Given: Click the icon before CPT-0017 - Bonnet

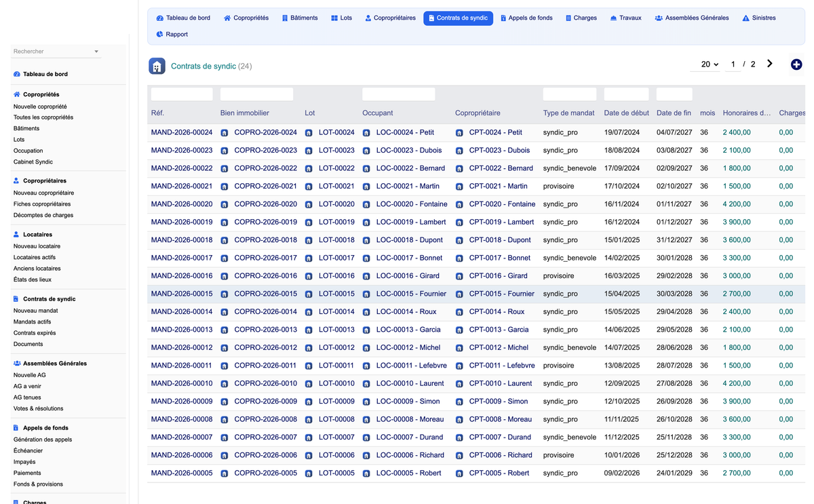Looking at the screenshot, I should point(459,258).
